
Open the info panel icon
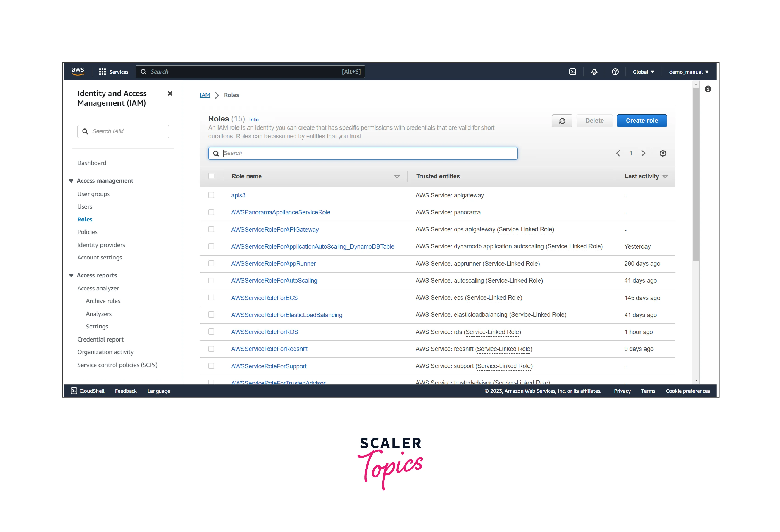[708, 89]
